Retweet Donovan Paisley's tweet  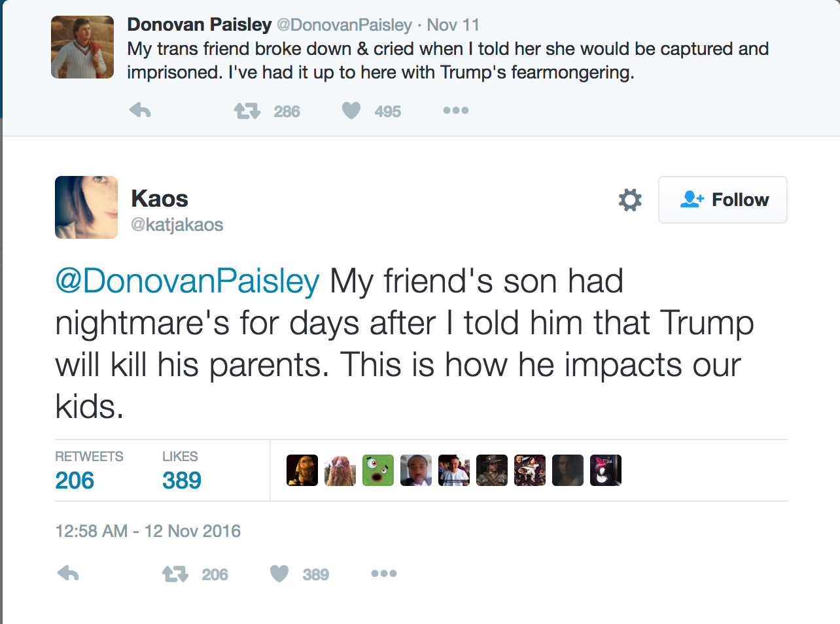click(247, 111)
